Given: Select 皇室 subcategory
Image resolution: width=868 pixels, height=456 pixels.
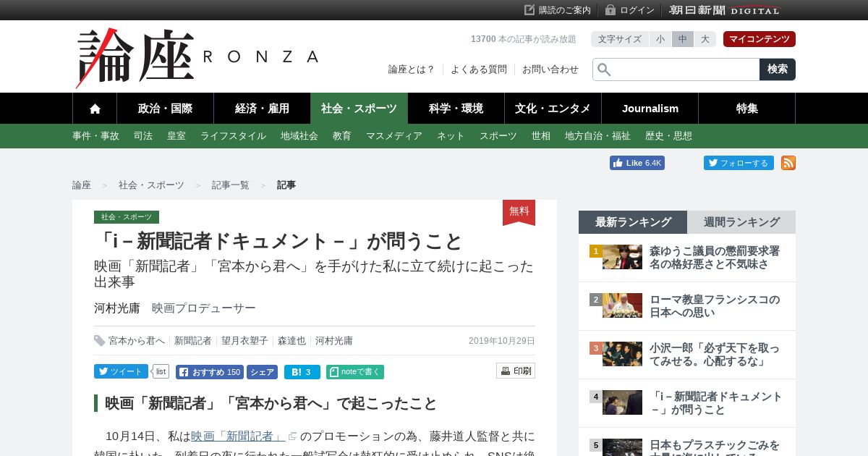Looking at the screenshot, I should (176, 136).
